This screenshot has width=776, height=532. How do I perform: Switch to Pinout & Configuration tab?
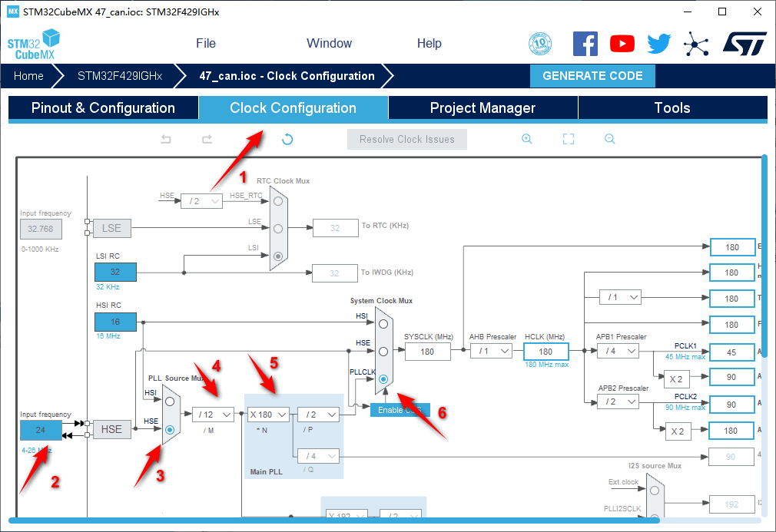[103, 108]
